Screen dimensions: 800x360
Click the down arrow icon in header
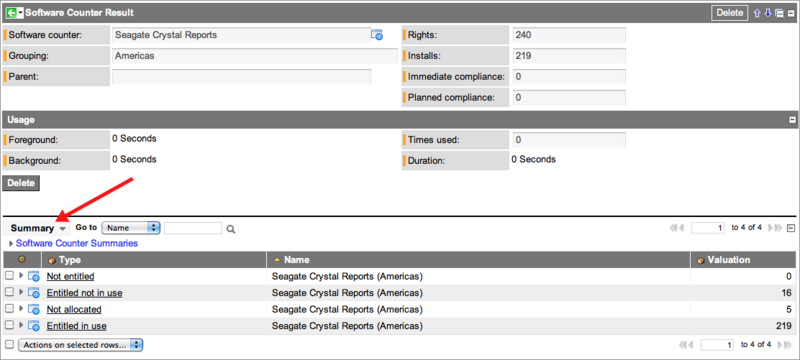pos(767,13)
